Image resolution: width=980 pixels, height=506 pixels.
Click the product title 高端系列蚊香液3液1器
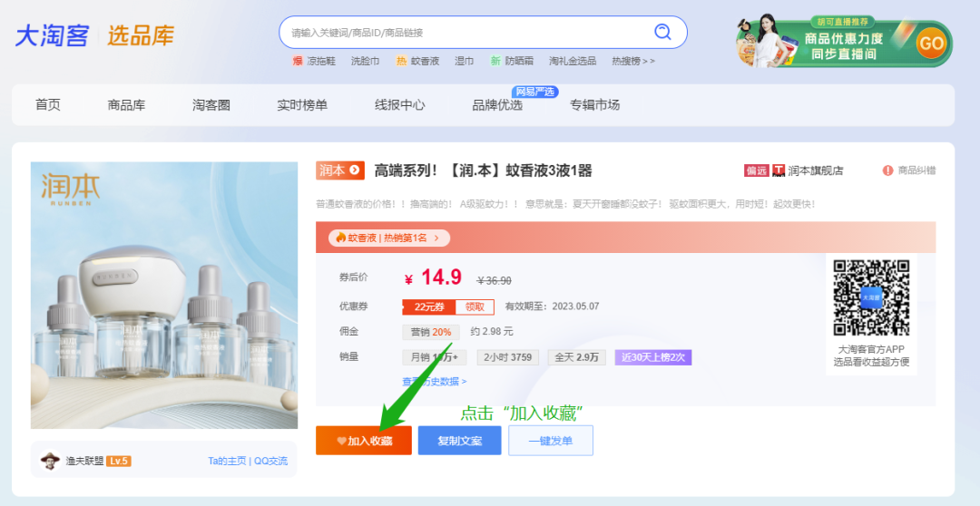(483, 170)
